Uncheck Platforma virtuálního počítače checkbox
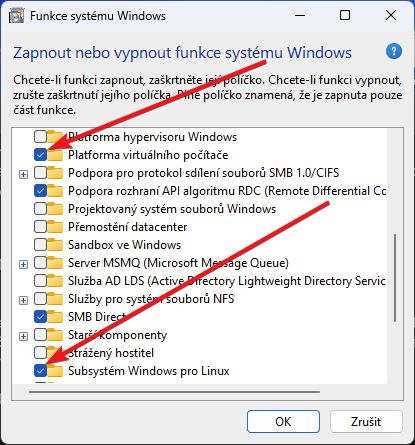 click(40, 155)
